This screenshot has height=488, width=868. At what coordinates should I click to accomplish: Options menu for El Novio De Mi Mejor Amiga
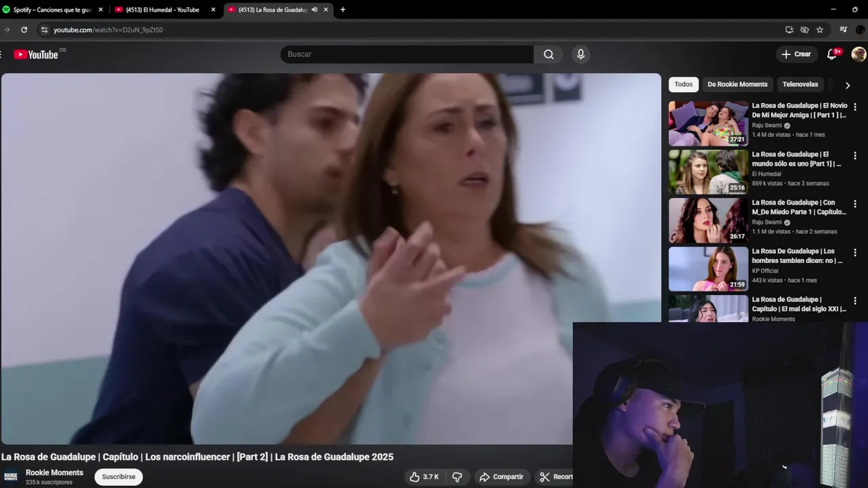(854, 107)
